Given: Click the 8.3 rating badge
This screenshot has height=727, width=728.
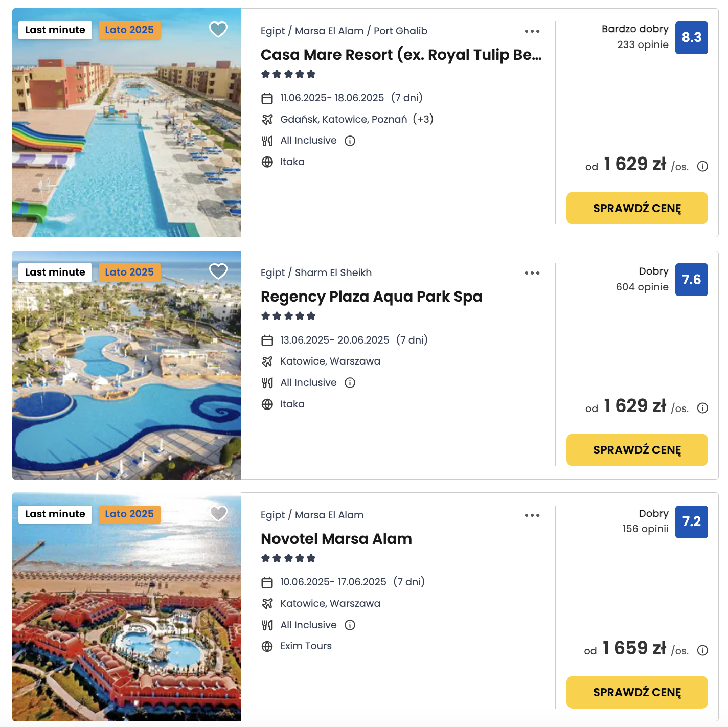Looking at the screenshot, I should pyautogui.click(x=691, y=38).
